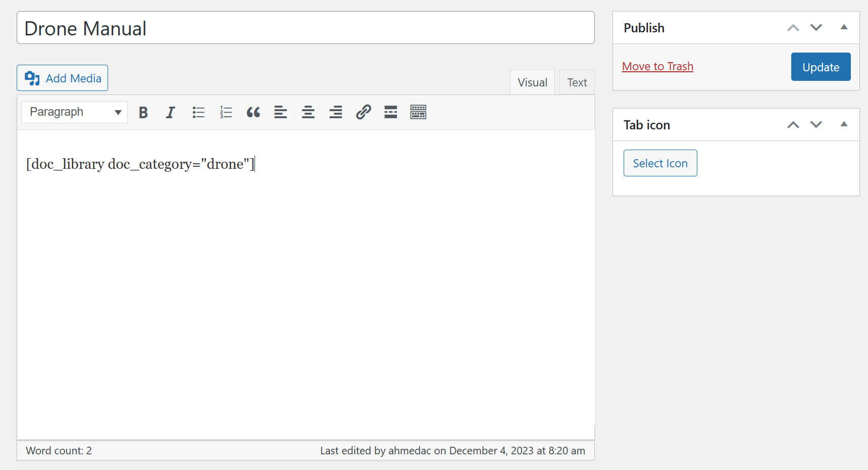Collapse the Tab icon panel
The width and height of the screenshot is (868, 470).
point(844,124)
